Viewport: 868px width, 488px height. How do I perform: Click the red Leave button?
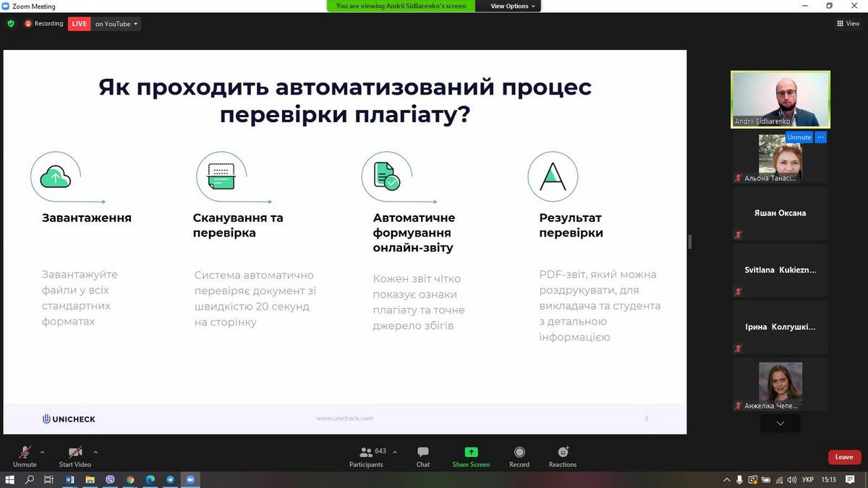pyautogui.click(x=844, y=457)
